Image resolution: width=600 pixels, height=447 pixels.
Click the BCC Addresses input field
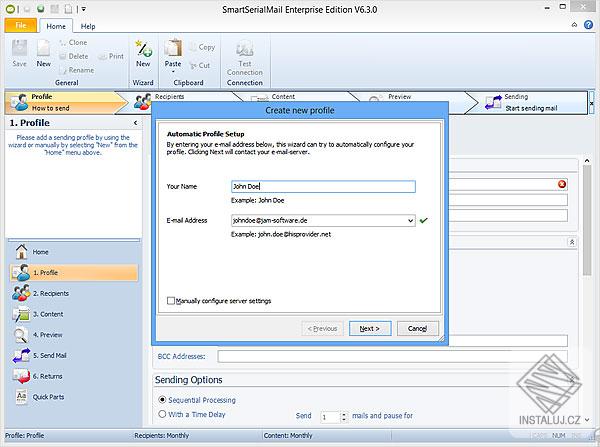coord(393,356)
